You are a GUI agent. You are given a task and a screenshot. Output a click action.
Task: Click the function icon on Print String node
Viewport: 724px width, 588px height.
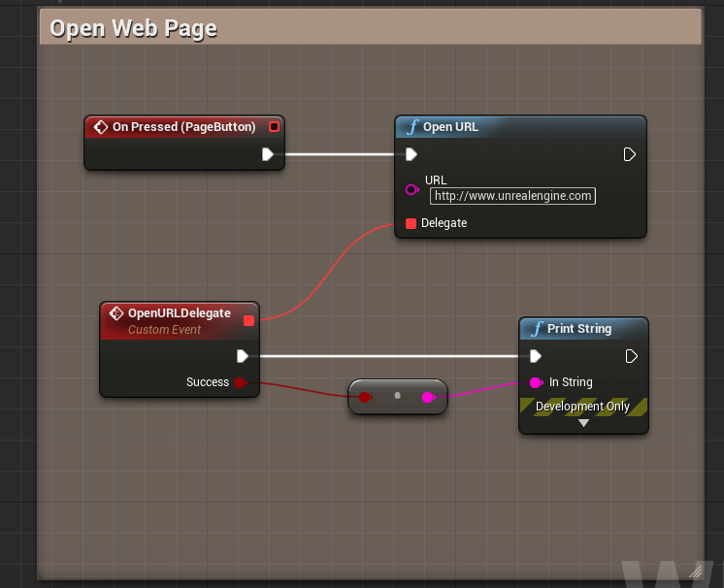[537, 329]
